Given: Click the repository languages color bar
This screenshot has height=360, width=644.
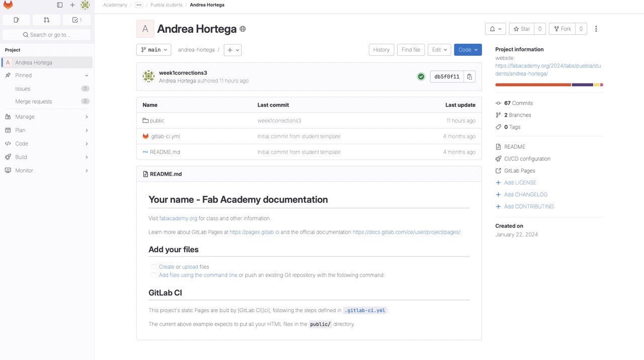Looking at the screenshot, I should pyautogui.click(x=549, y=85).
